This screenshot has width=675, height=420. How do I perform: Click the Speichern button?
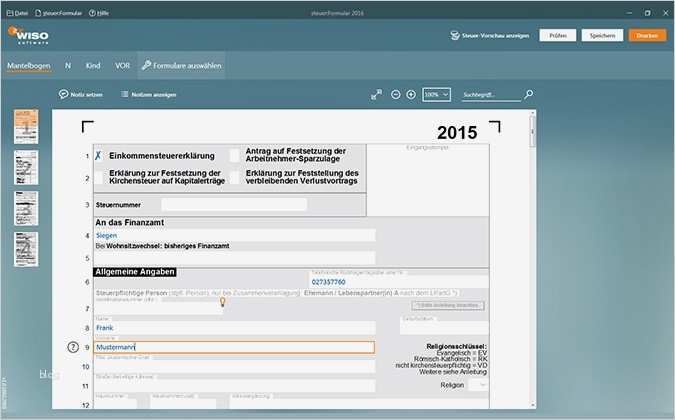602,36
